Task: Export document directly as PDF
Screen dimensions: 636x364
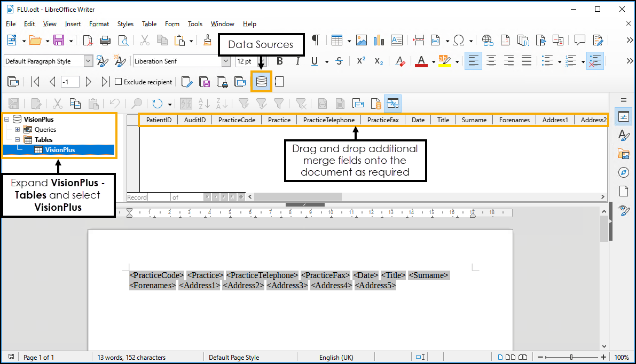Action: 87,40
